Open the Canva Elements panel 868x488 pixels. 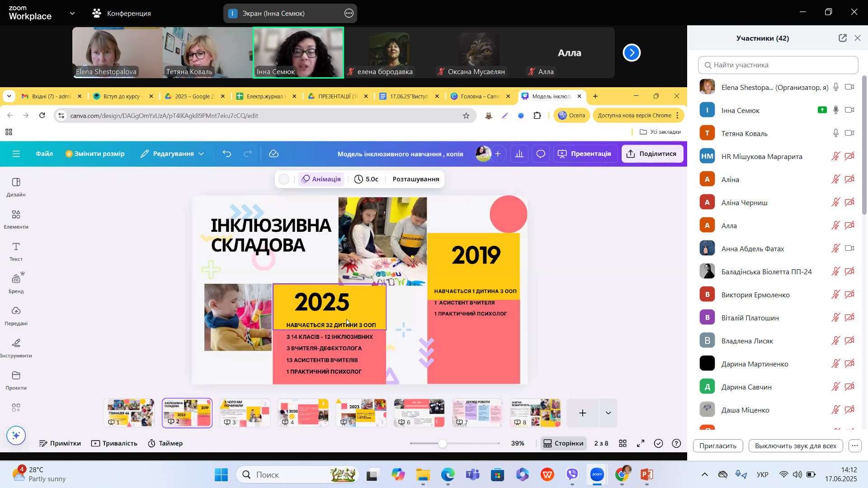[16, 219]
